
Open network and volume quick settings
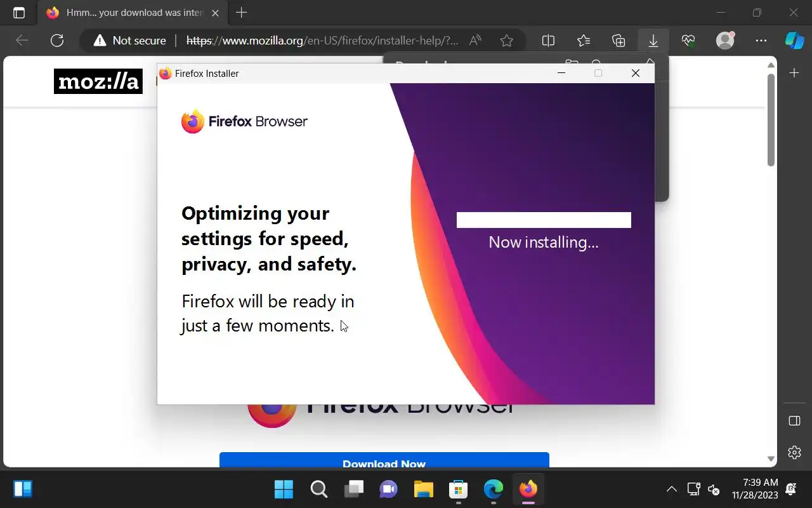pyautogui.click(x=704, y=489)
